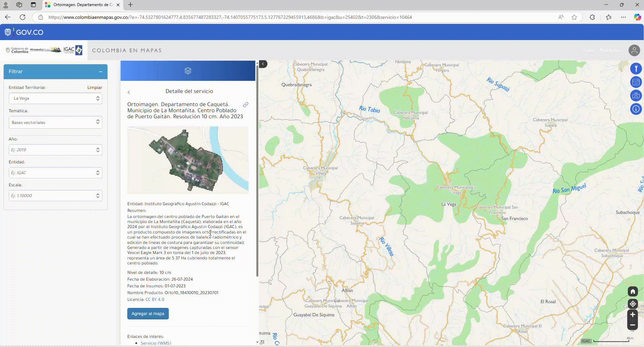Viewport: 644px width, 347px height.
Task: Click the Agregar al mapa button
Action: pos(148,314)
